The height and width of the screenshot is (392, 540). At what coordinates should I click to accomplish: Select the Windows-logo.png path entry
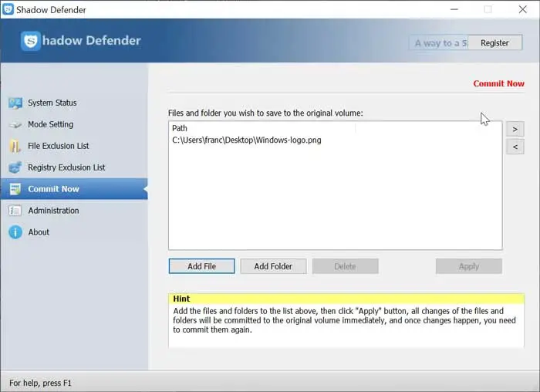pos(247,140)
